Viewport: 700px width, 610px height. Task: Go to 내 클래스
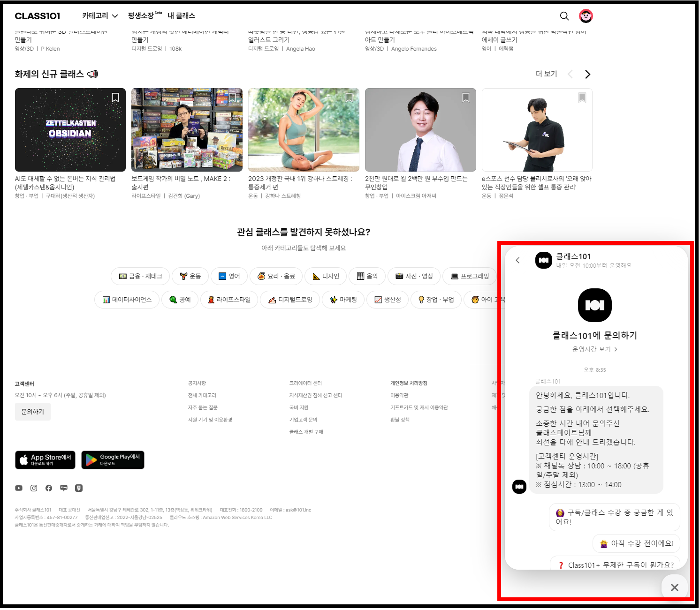[181, 16]
